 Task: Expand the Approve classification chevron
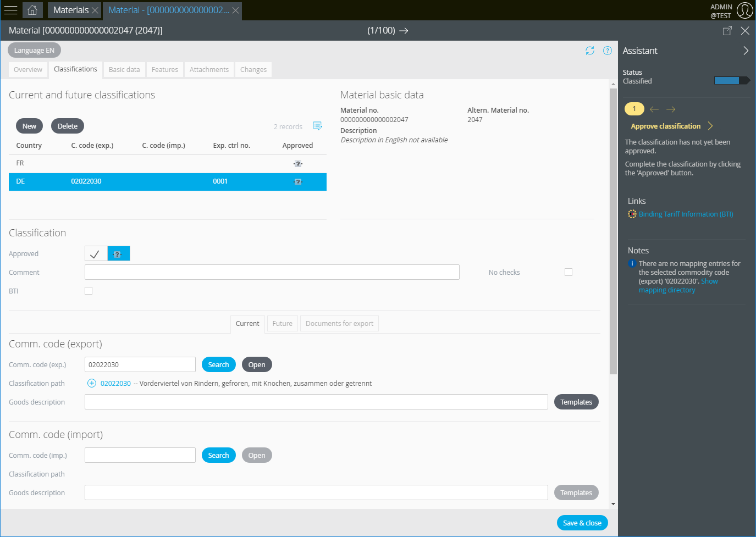click(710, 126)
